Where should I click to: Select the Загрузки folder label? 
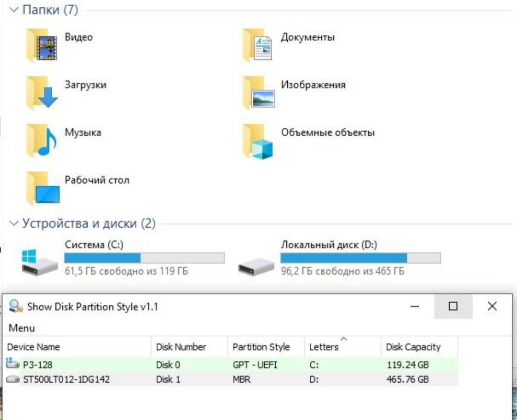point(85,85)
